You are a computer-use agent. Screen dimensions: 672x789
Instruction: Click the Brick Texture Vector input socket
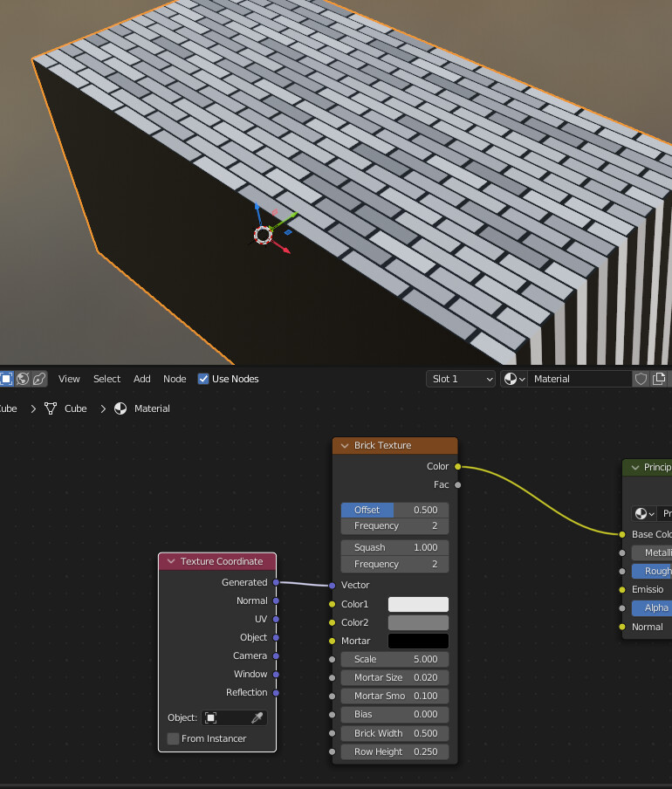point(332,586)
